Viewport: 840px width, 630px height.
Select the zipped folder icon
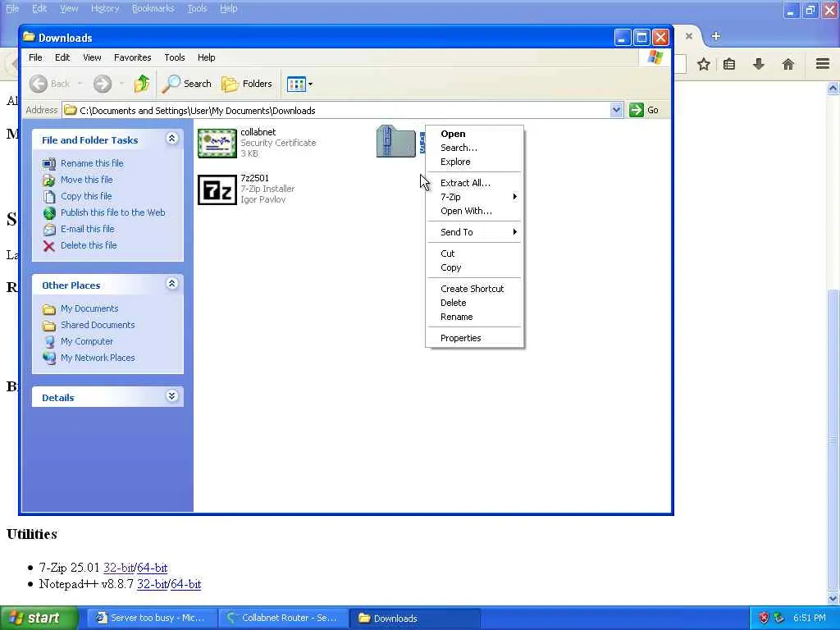tap(396, 141)
